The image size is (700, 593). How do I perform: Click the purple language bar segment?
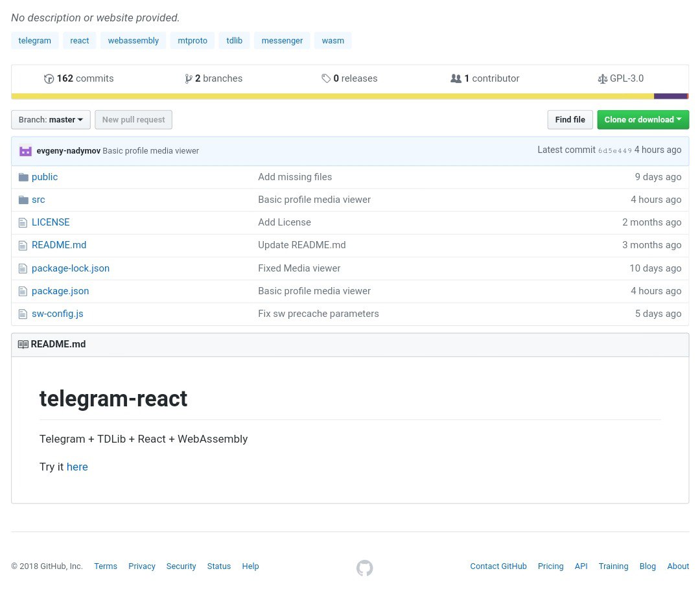coord(670,96)
